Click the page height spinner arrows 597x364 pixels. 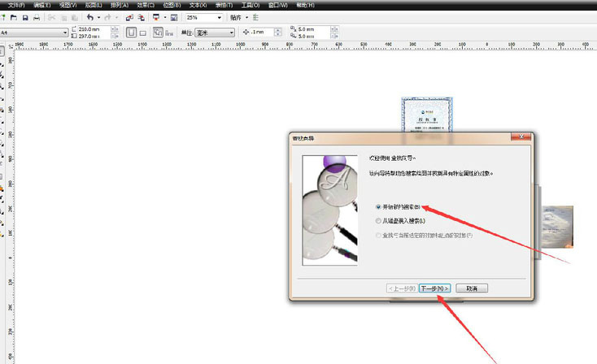tap(115, 36)
